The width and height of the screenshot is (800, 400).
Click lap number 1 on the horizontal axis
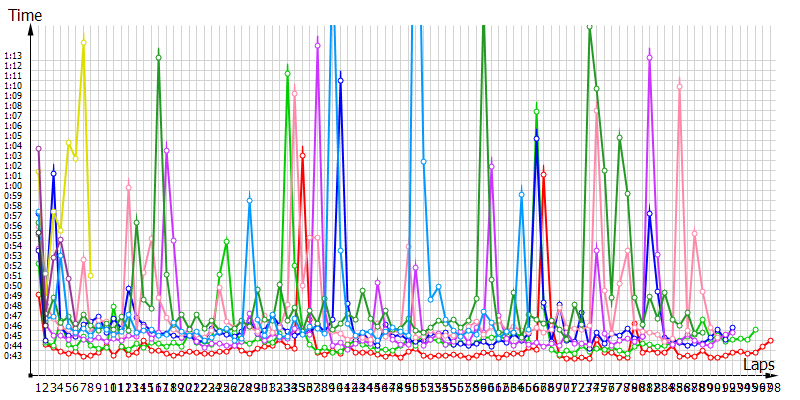(x=39, y=387)
